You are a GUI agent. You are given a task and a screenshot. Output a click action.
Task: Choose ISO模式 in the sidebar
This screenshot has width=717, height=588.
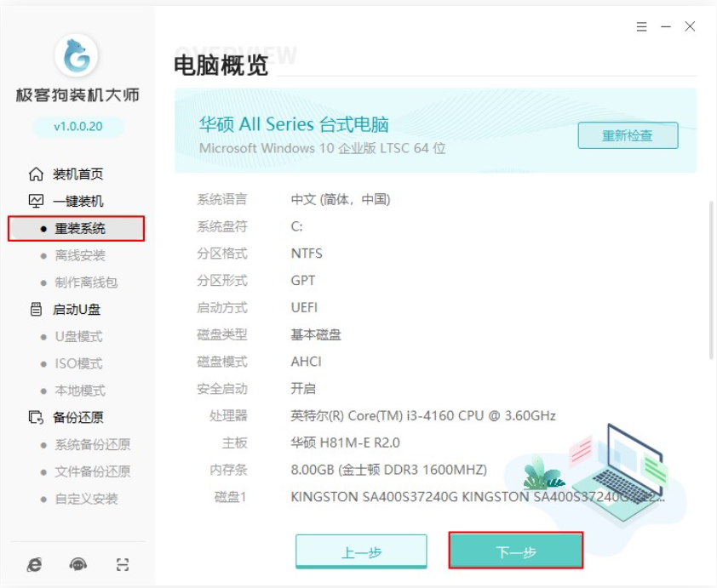coord(78,363)
